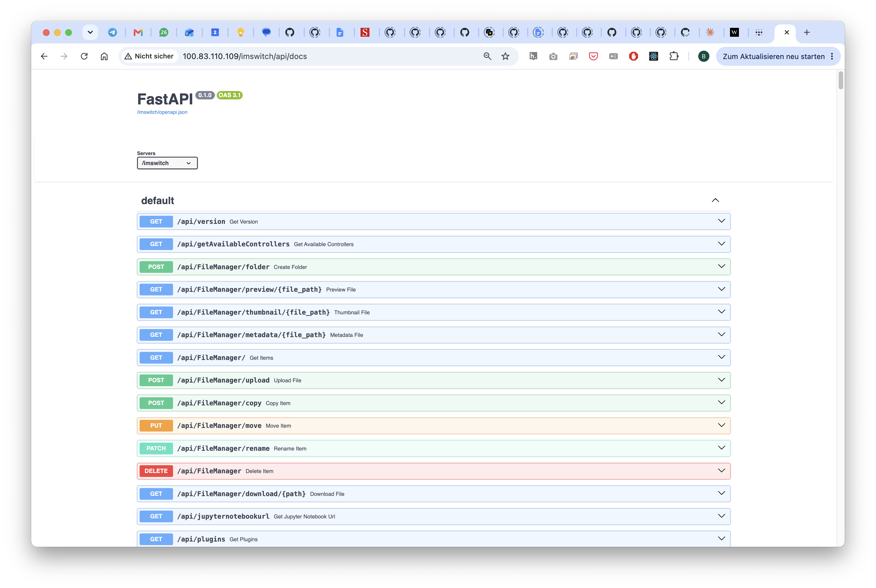Image resolution: width=876 pixels, height=588 pixels.
Task: Click the POST badge for /api/FileManager/folder
Action: coord(156,267)
